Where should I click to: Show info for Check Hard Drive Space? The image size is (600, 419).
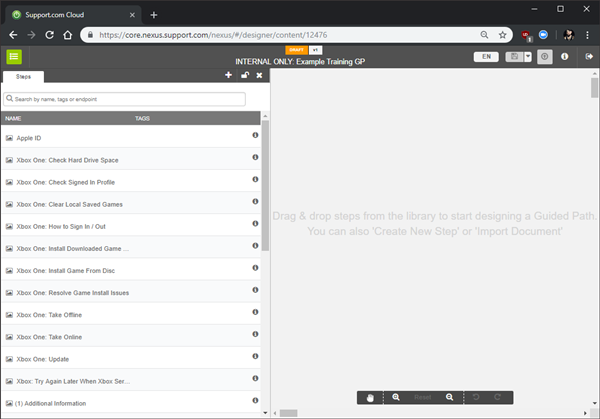pos(255,157)
